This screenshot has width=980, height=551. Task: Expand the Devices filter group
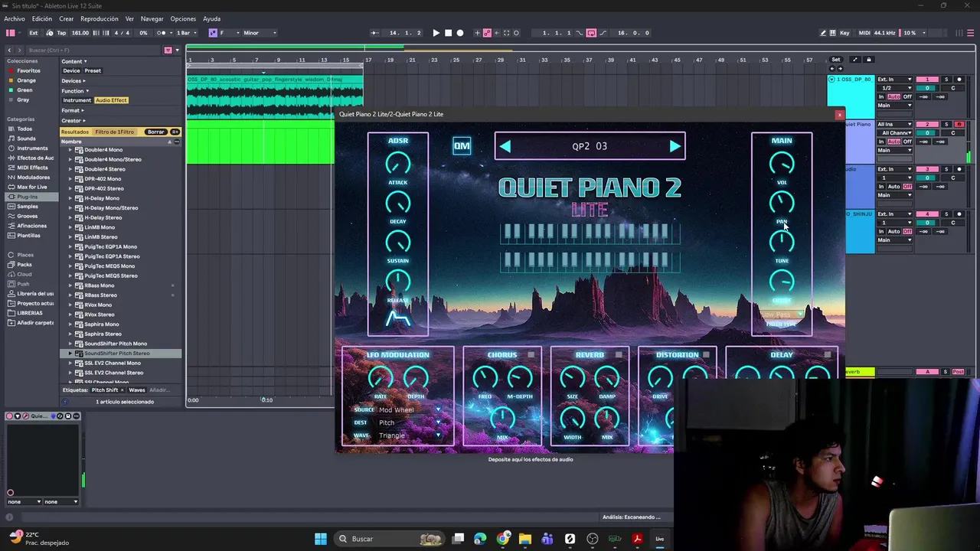(73, 80)
